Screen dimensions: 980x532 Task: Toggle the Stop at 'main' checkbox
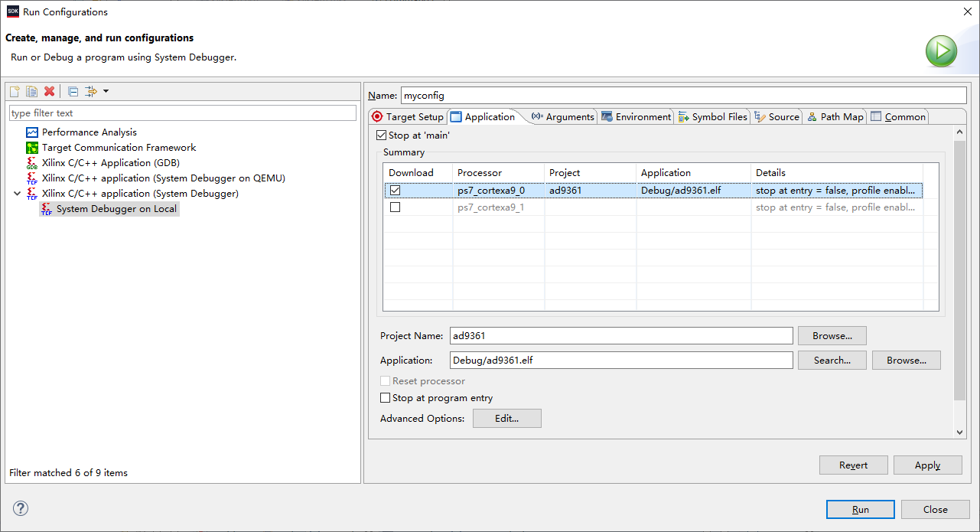pos(382,135)
